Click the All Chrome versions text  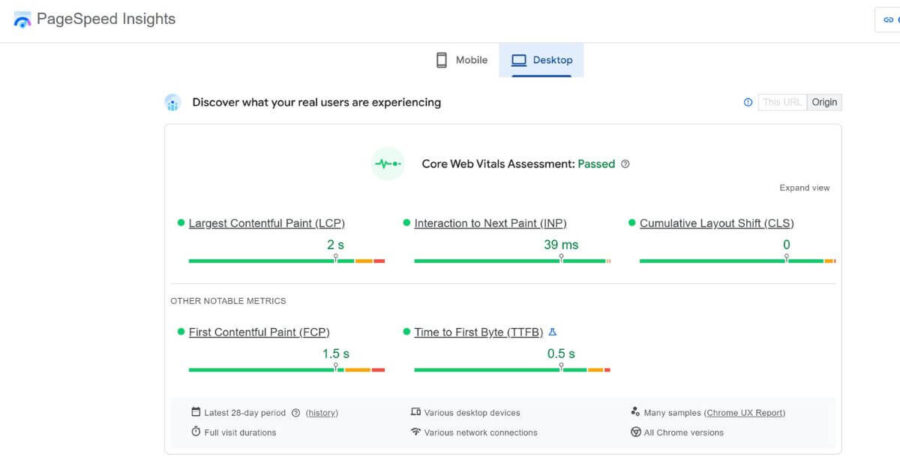point(684,433)
